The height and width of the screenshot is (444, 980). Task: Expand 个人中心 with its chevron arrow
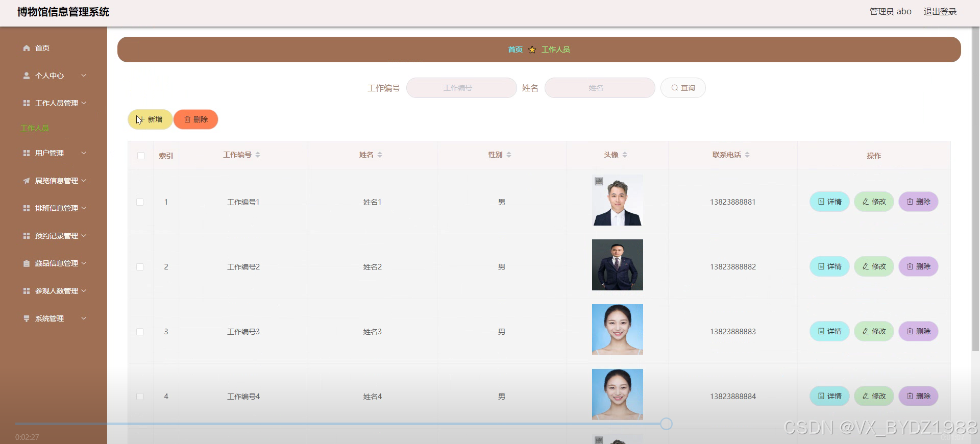pyautogui.click(x=84, y=76)
